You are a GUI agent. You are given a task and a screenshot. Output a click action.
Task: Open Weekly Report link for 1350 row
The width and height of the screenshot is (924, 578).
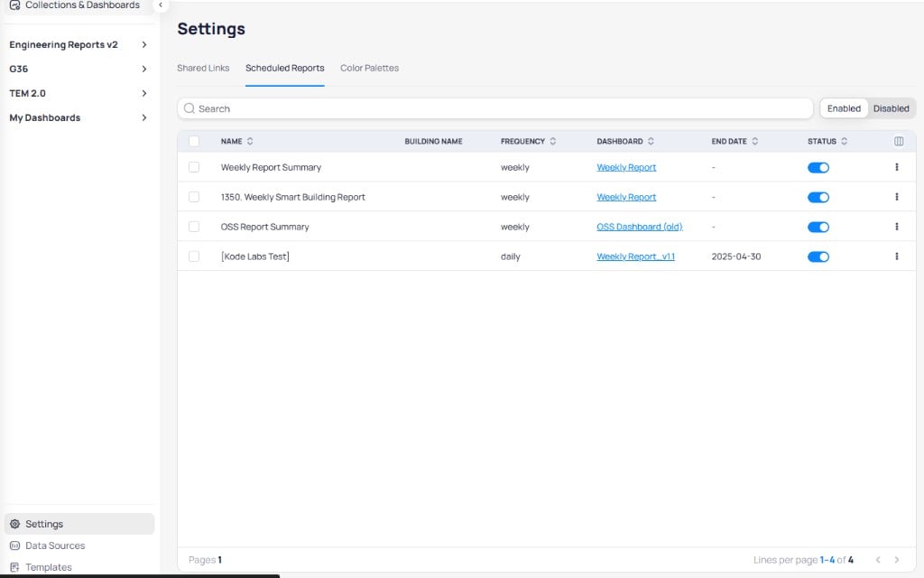click(x=626, y=197)
